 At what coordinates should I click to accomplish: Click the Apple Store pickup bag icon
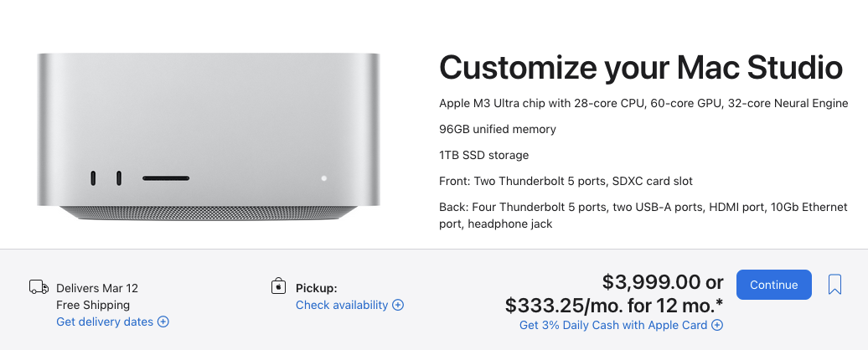coord(278,286)
